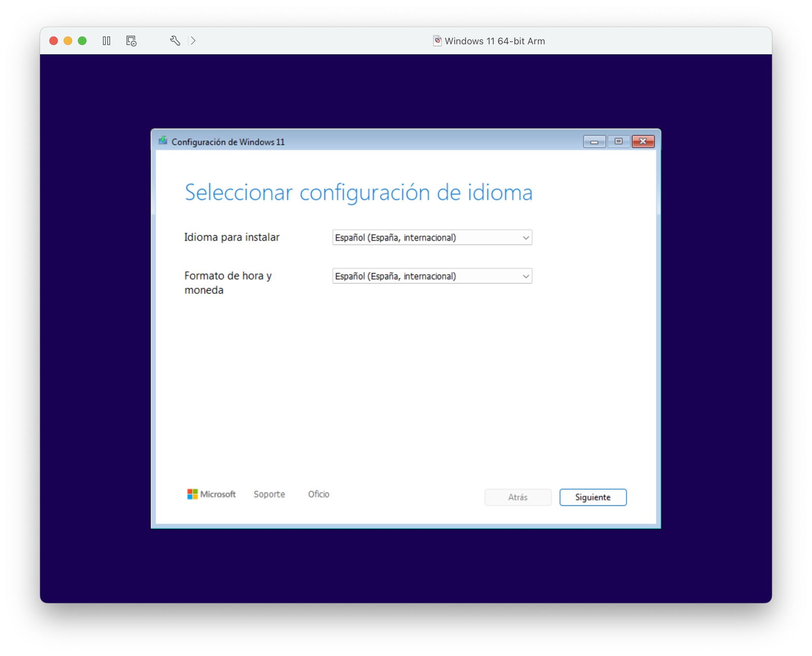Viewport: 812px width, 656px height.
Task: Click the Atrás button
Action: 518,497
